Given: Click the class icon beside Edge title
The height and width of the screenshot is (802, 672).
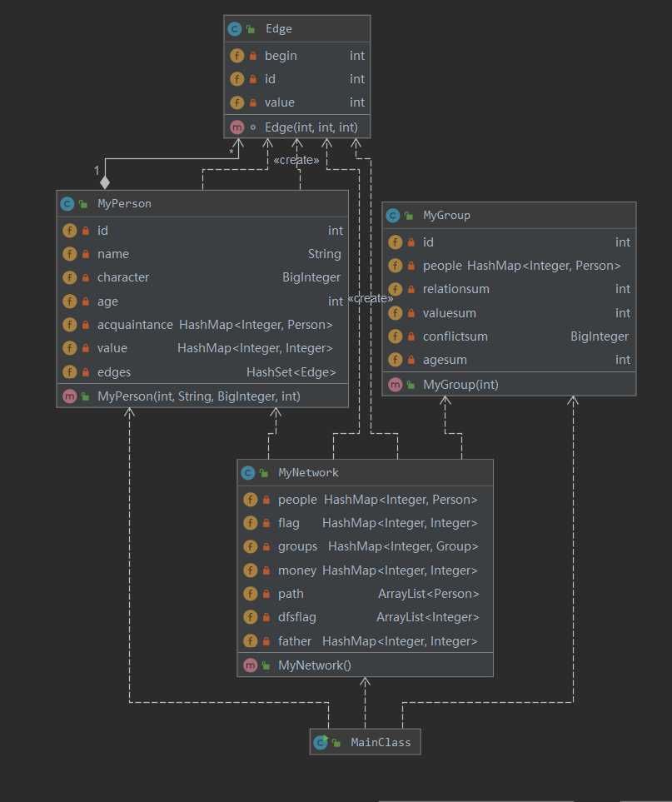Looking at the screenshot, I should pos(235,29).
